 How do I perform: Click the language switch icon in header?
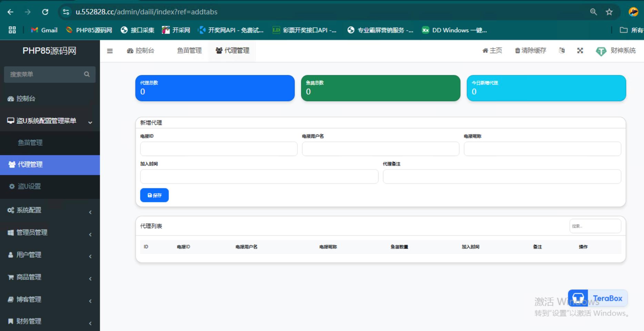click(x=562, y=51)
